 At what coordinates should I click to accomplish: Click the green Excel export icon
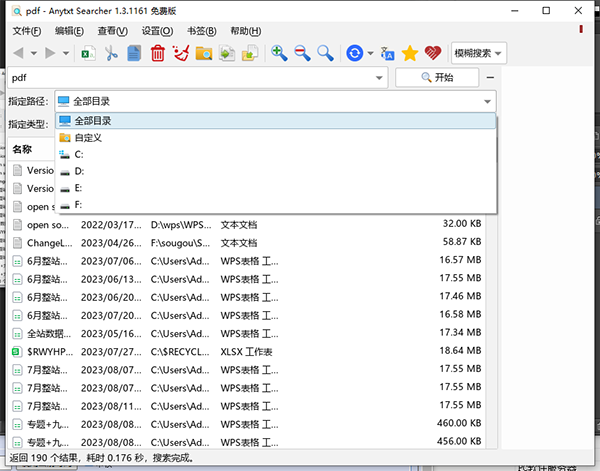[x=88, y=53]
